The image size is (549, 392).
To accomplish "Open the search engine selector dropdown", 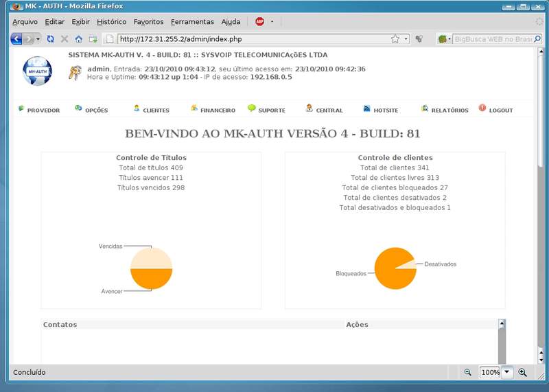I will [445, 39].
